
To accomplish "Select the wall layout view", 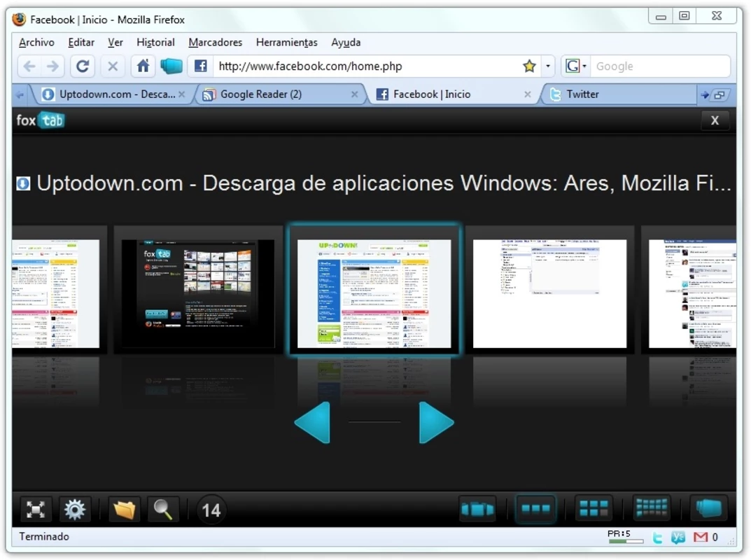I will pyautogui.click(x=652, y=509).
